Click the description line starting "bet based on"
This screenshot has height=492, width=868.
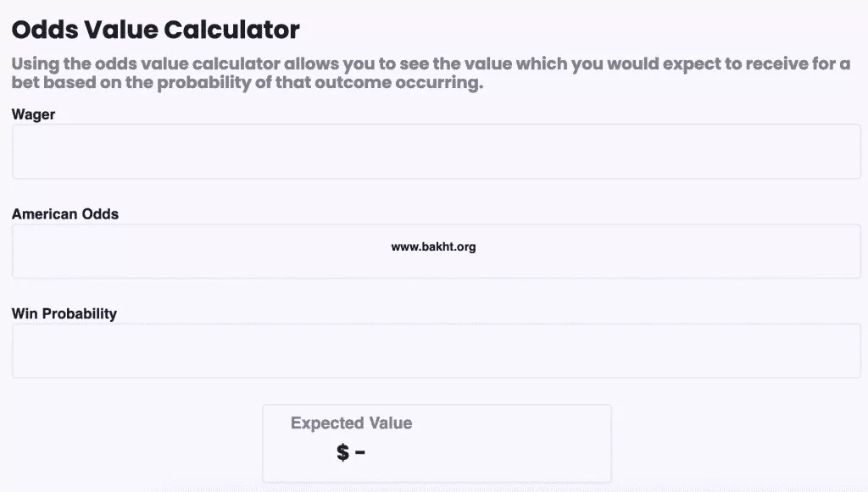pos(248,84)
